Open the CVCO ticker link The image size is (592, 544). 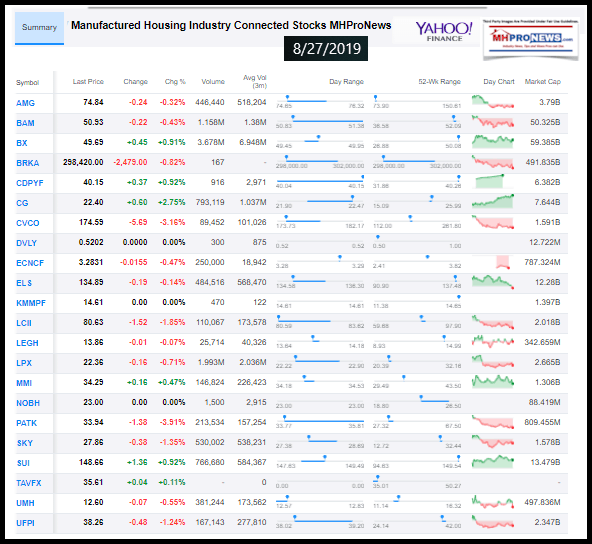(x=28, y=223)
